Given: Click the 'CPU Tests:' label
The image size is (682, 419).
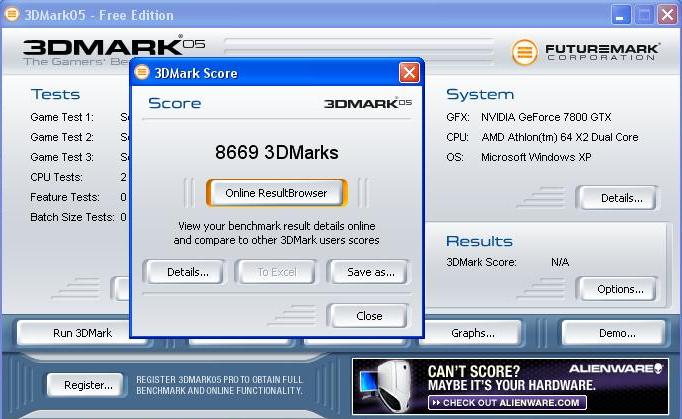Looking at the screenshot, I should [56, 177].
